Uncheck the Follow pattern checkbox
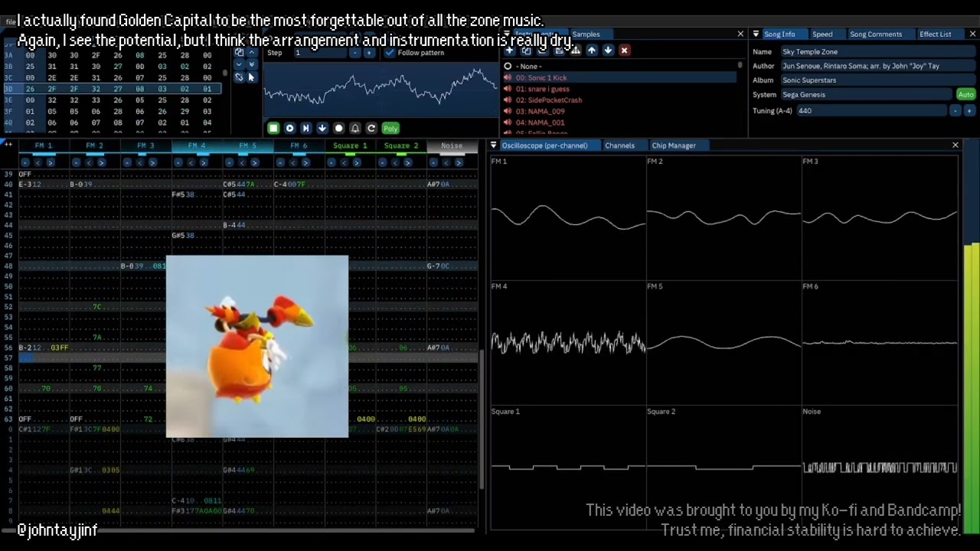Image resolution: width=980 pixels, height=551 pixels. (390, 53)
